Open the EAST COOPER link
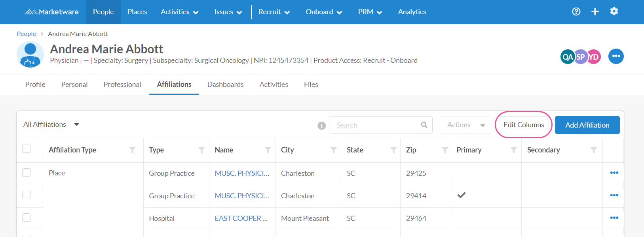This screenshot has height=237, width=644. pos(241,218)
